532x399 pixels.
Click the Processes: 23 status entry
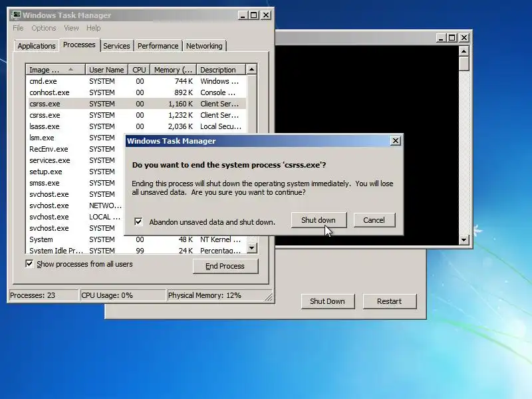pos(43,295)
